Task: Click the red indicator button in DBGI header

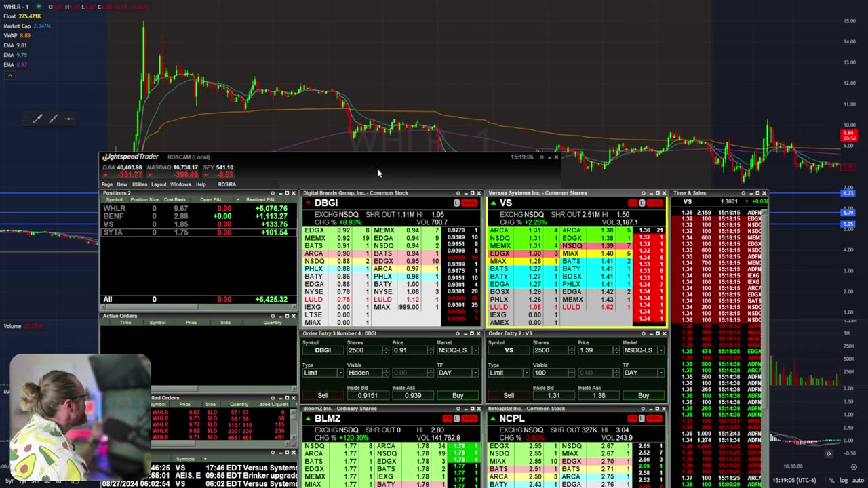Action: click(x=469, y=203)
